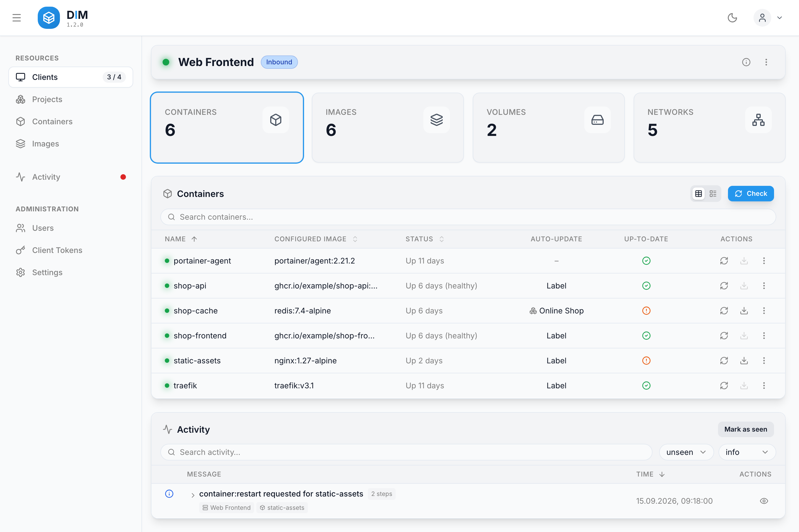Open the user account dropdown
This screenshot has width=799, height=532.
point(768,18)
